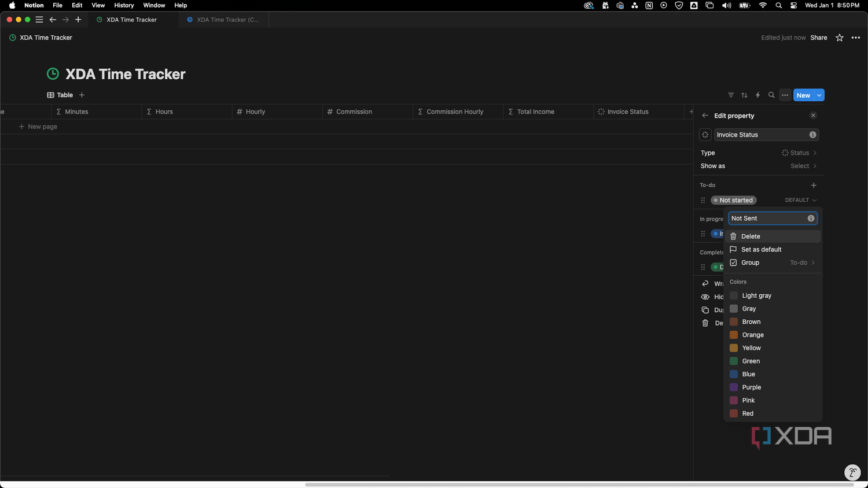
Task: Open the Edit menu in the menu bar
Action: pos(77,5)
